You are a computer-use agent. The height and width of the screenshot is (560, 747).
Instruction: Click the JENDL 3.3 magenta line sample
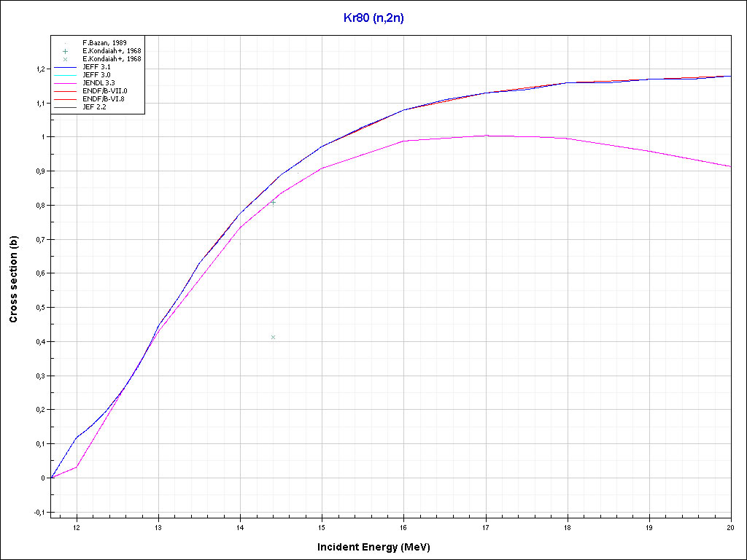click(65, 83)
